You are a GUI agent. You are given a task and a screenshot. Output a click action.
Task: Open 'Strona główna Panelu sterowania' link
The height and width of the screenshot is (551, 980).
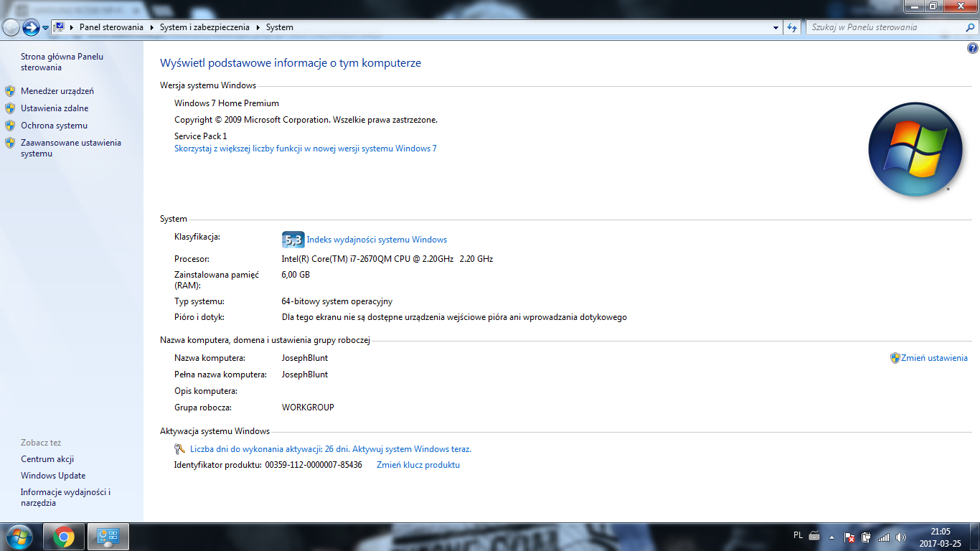[62, 62]
